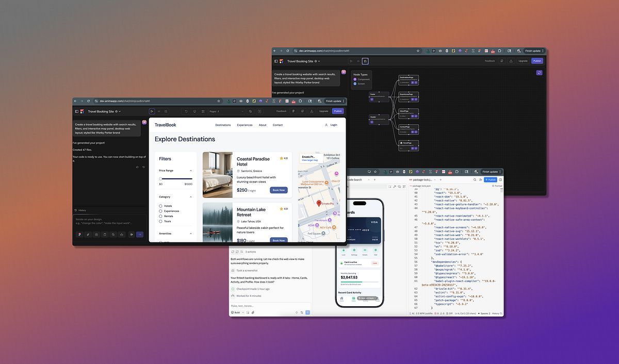Click the attachment paperclip icon below the Anima chat input
The image size is (619, 364).
[x=88, y=234]
